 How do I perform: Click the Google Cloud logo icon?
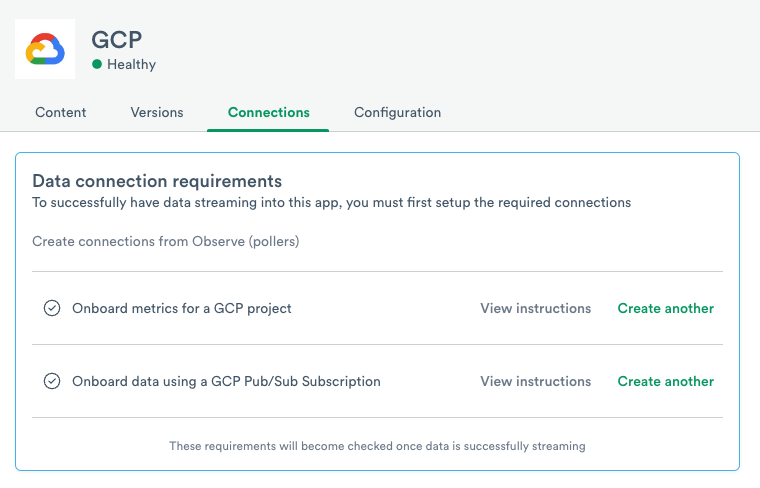pos(45,49)
